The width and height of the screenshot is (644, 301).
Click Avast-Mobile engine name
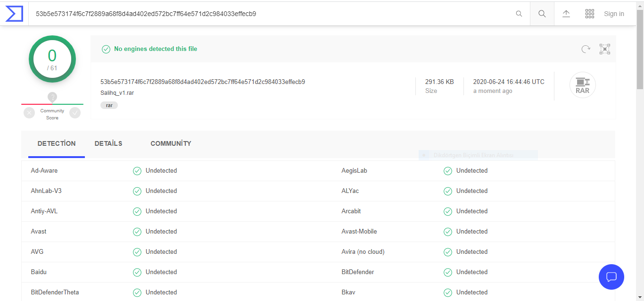[x=359, y=231]
